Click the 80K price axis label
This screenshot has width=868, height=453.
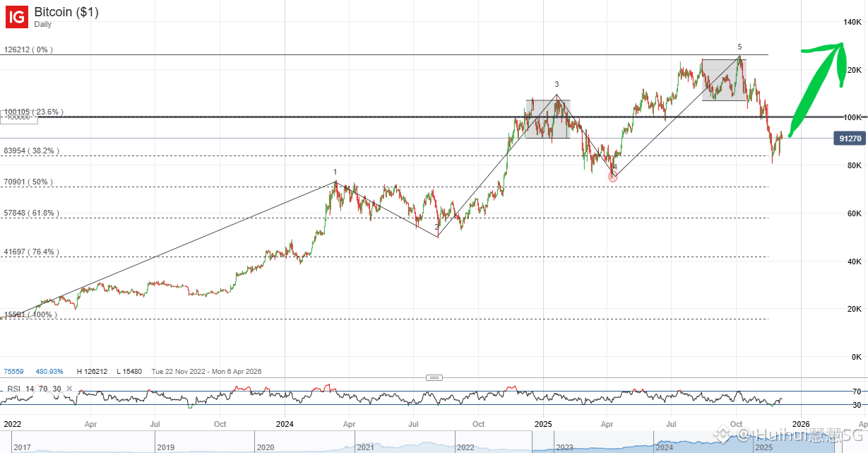click(855, 165)
